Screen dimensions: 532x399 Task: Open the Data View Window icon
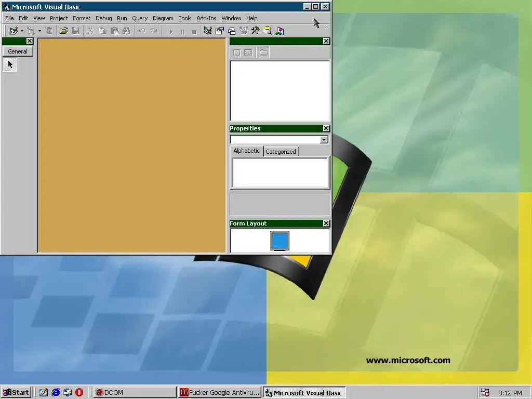coord(268,31)
